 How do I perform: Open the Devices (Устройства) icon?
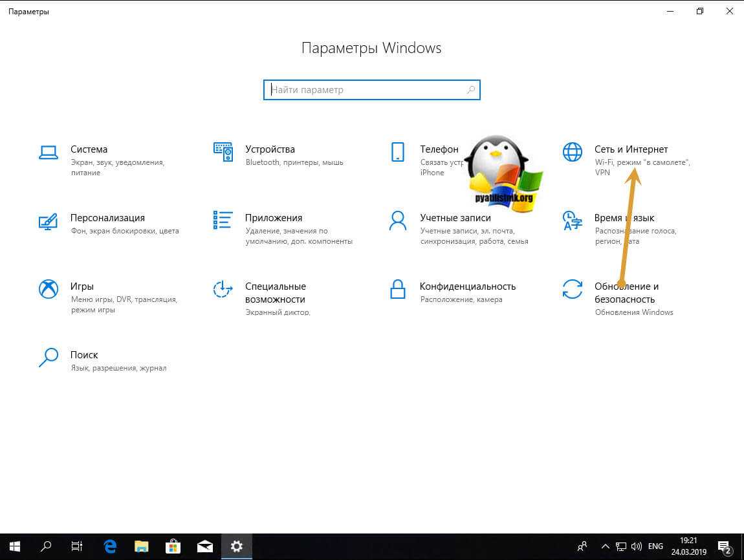click(x=223, y=152)
